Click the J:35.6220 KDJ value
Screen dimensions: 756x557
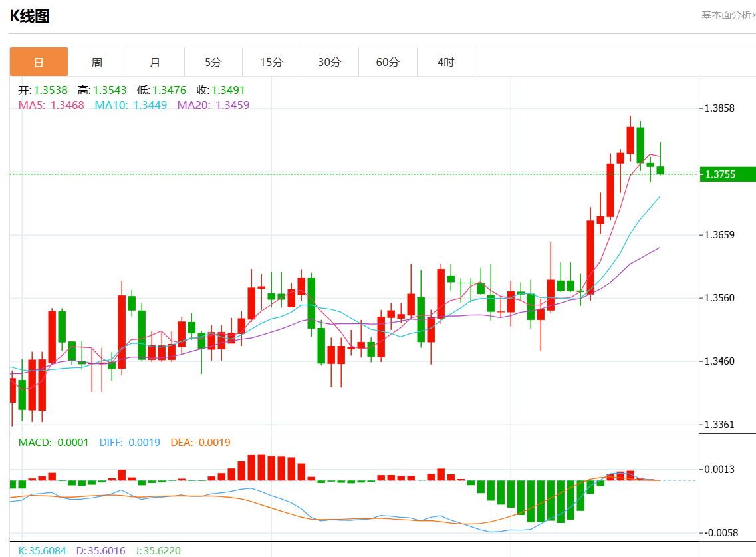pos(158,551)
